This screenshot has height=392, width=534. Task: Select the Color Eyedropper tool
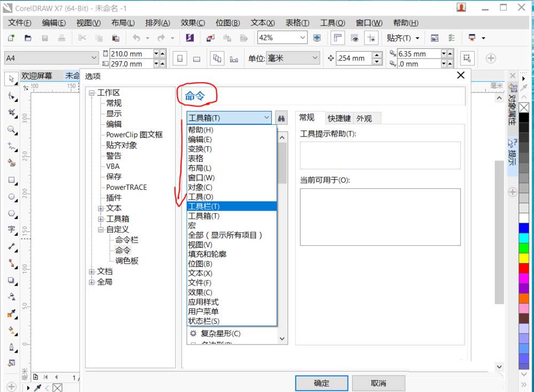click(x=12, y=314)
